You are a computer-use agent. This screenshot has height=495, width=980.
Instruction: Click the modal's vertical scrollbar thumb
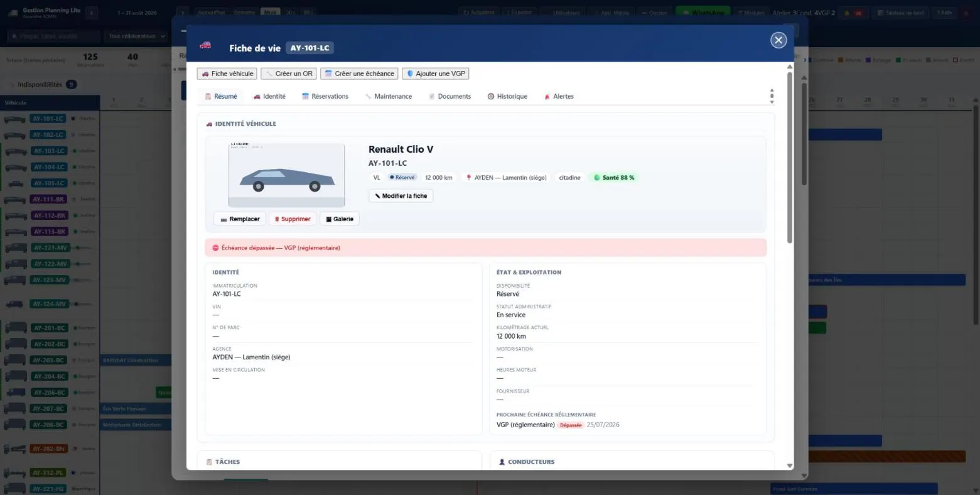pos(790,157)
